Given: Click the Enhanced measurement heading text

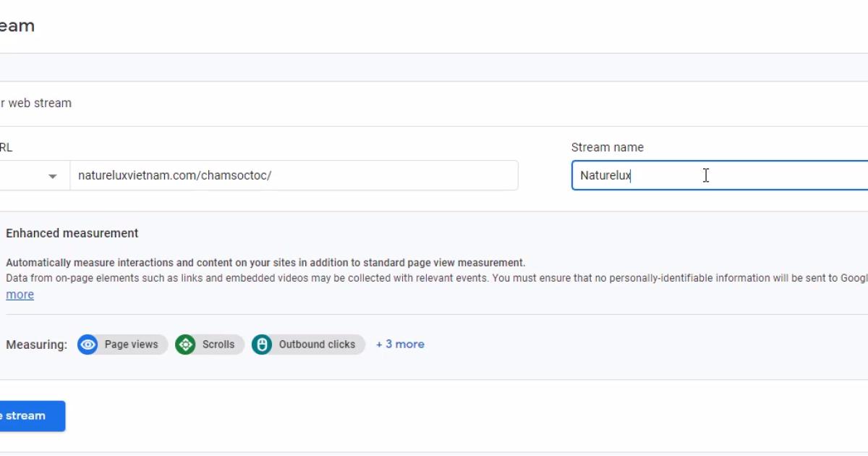Looking at the screenshot, I should 72,233.
